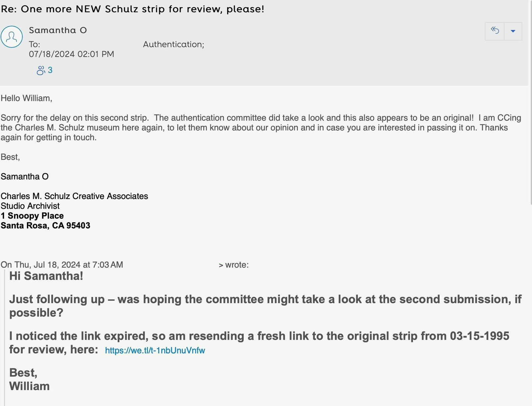
Task: Open the we.tl WeTransfer link
Action: (155, 350)
